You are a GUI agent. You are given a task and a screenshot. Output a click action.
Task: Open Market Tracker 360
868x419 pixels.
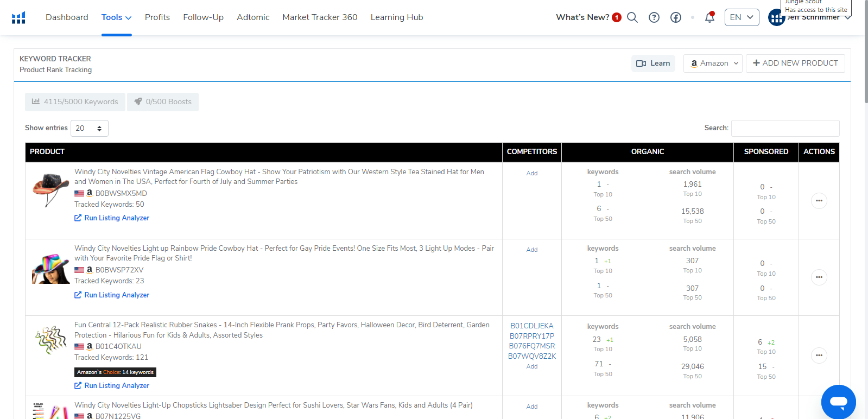[320, 17]
